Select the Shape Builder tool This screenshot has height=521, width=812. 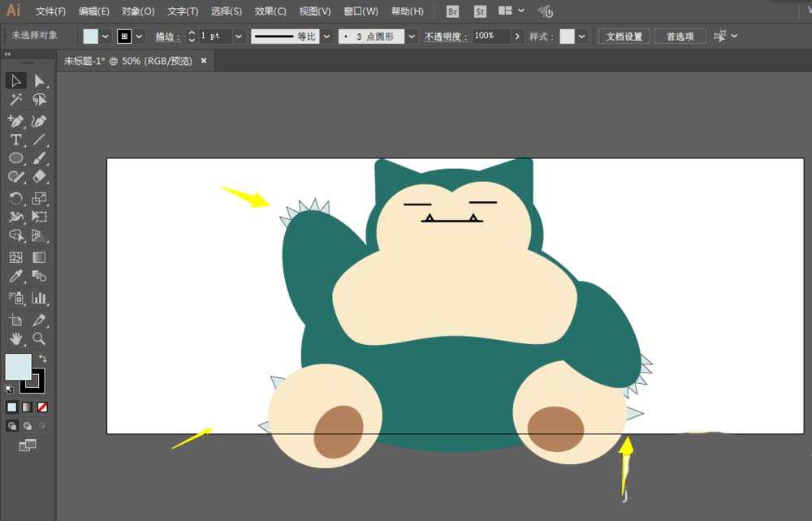tap(16, 235)
